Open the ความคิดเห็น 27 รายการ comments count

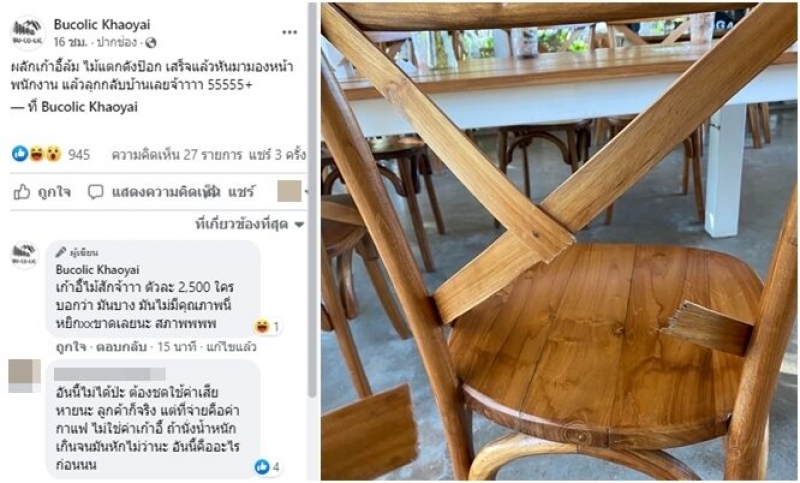click(177, 155)
